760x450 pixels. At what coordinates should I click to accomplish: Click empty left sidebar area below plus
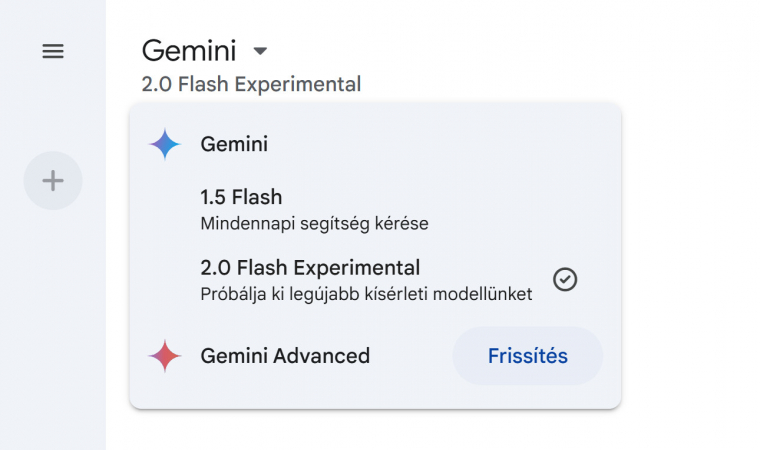[53, 330]
